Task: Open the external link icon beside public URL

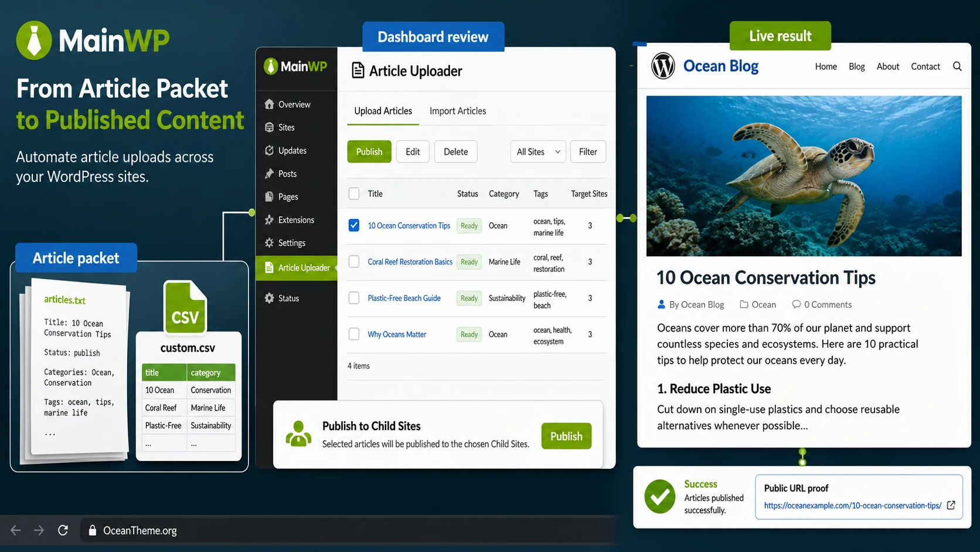Action: pyautogui.click(x=951, y=505)
